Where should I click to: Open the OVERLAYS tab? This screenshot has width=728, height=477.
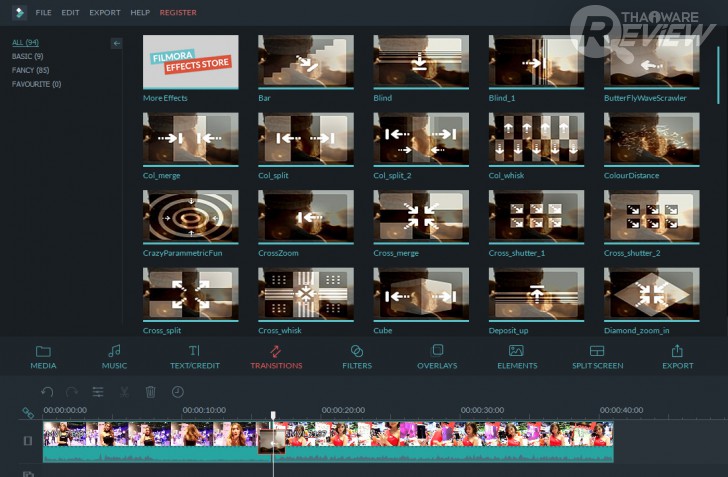[x=437, y=357]
